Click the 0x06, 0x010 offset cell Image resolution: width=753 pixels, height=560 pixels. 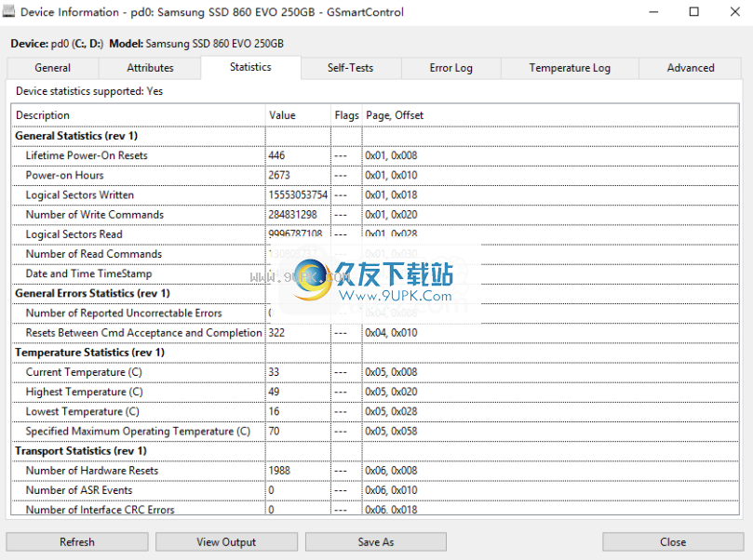550,490
